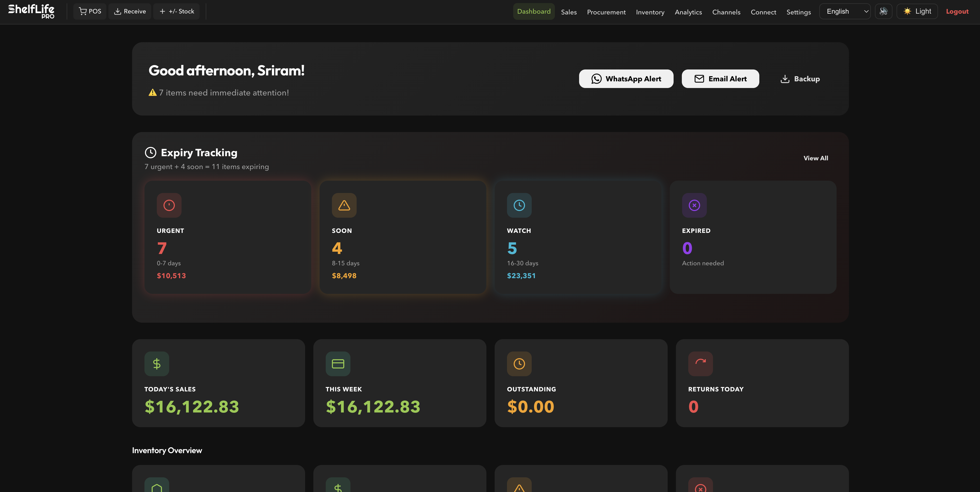The width and height of the screenshot is (980, 492).
Task: Click the Urgent expiry alert icon
Action: click(x=169, y=205)
